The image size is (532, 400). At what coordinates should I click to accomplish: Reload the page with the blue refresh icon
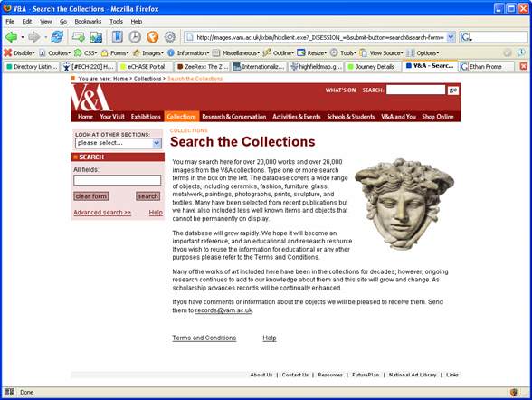(57, 36)
